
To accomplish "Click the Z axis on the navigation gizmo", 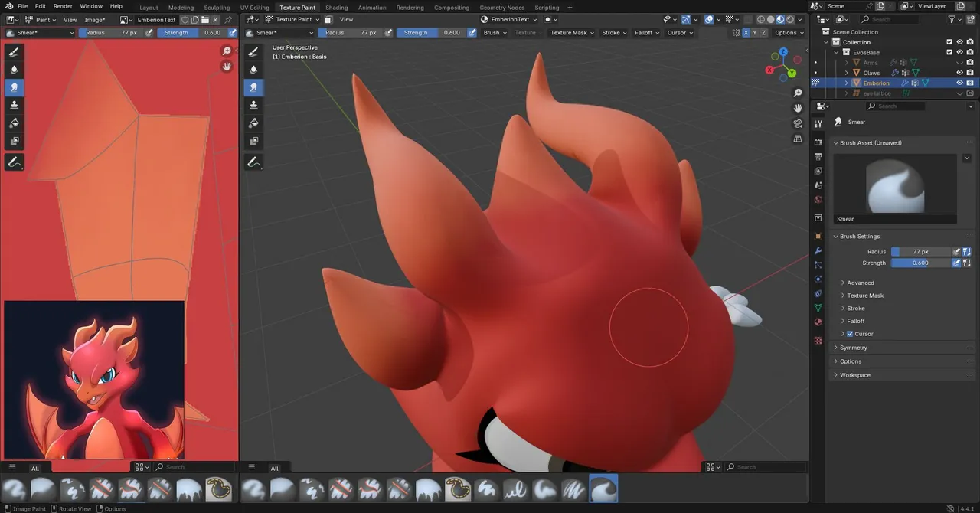I will [x=782, y=53].
